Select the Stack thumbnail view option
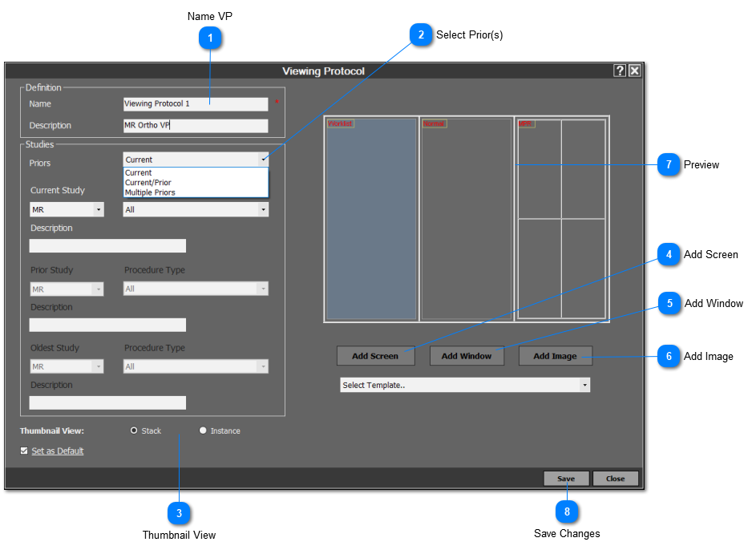The height and width of the screenshot is (554, 756). [x=135, y=431]
